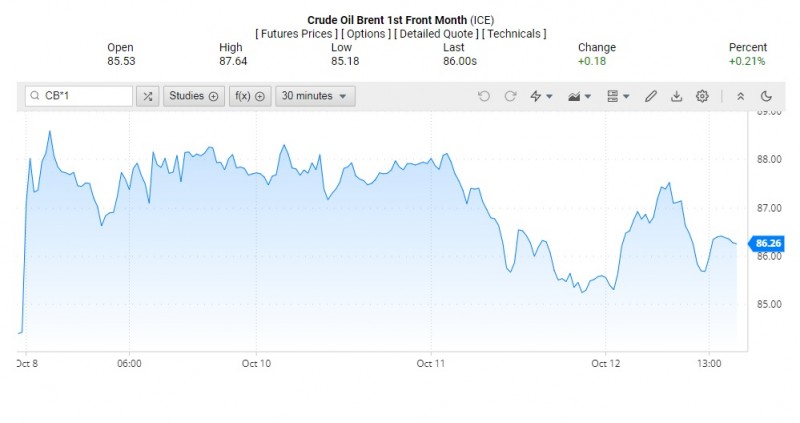Collapse the toolbar with double chevron

pos(741,96)
